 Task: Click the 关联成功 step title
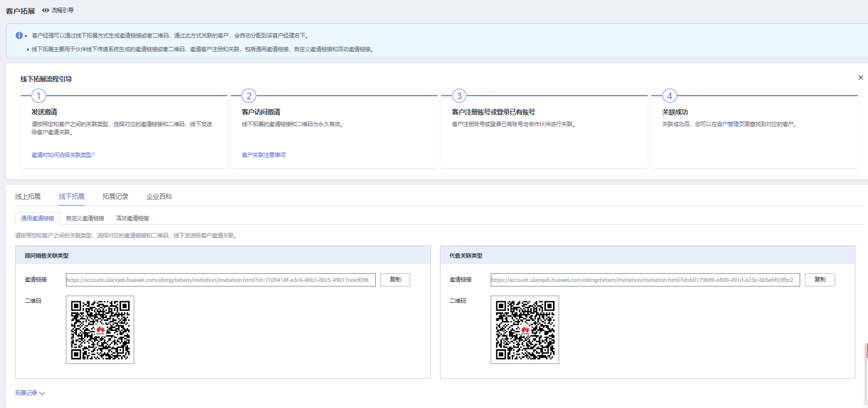(x=675, y=112)
